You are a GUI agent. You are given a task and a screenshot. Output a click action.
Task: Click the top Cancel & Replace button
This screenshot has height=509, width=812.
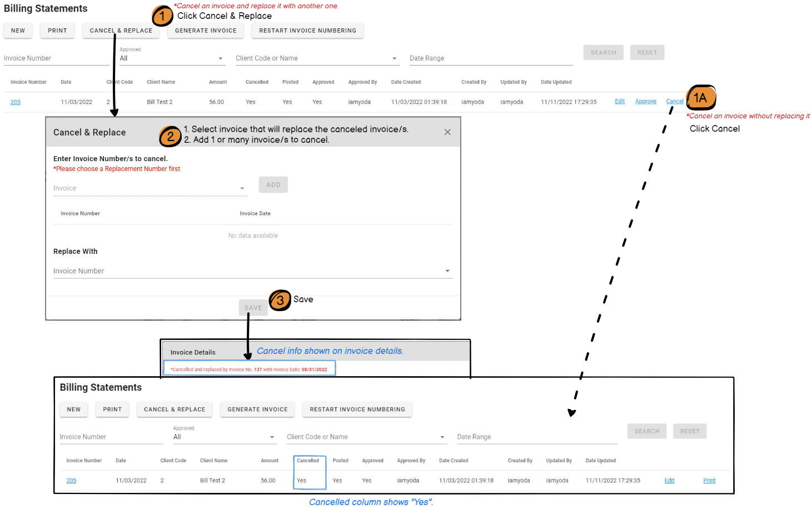pos(121,31)
